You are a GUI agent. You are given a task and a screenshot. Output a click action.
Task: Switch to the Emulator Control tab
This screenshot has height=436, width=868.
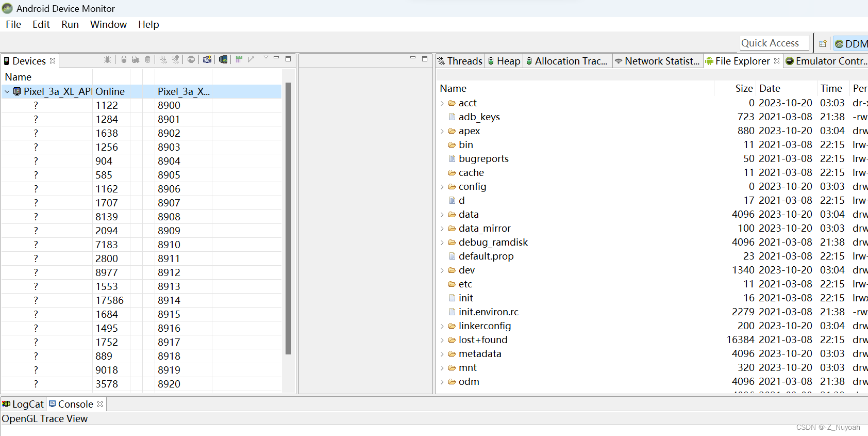click(x=826, y=61)
